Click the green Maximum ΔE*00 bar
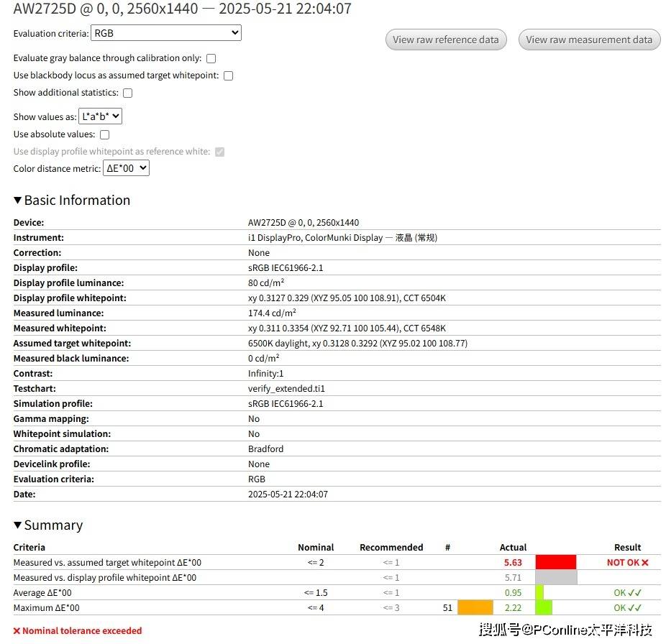 pos(544,607)
